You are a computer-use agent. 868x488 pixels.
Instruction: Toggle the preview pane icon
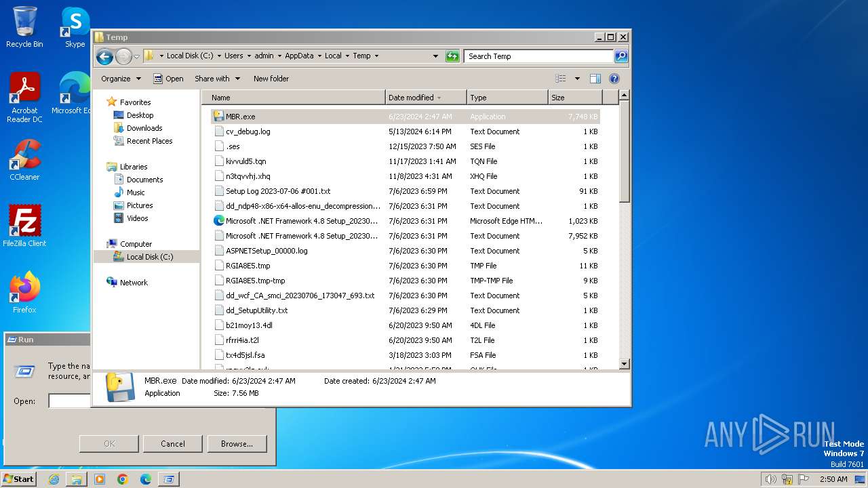[595, 79]
